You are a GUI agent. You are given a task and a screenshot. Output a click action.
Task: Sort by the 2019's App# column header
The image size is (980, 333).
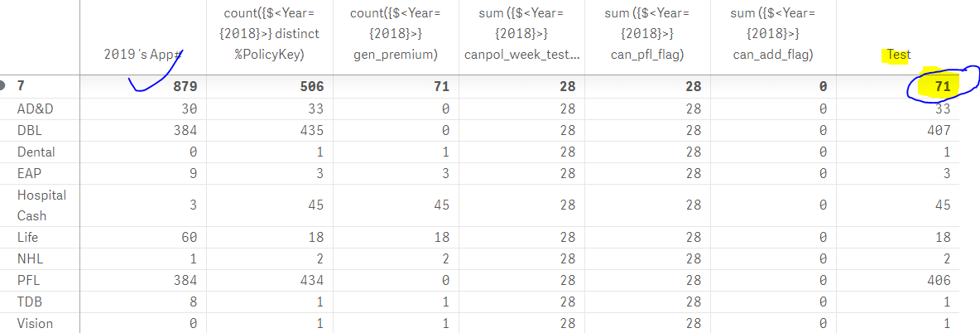click(x=143, y=55)
